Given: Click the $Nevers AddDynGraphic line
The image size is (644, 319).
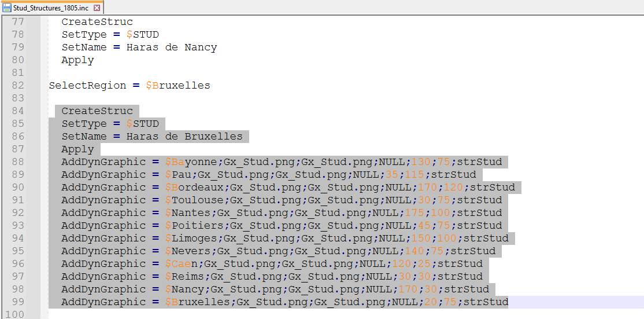Looking at the screenshot, I should [279, 251].
